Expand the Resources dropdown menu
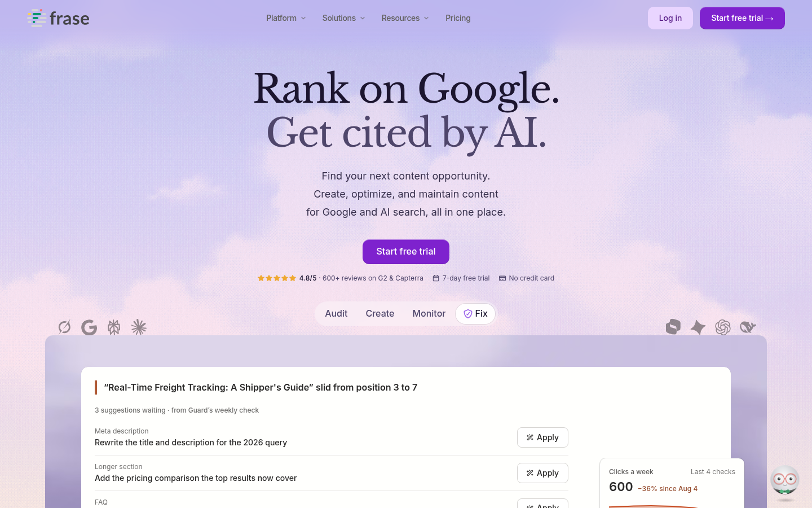The image size is (812, 508). (x=405, y=18)
